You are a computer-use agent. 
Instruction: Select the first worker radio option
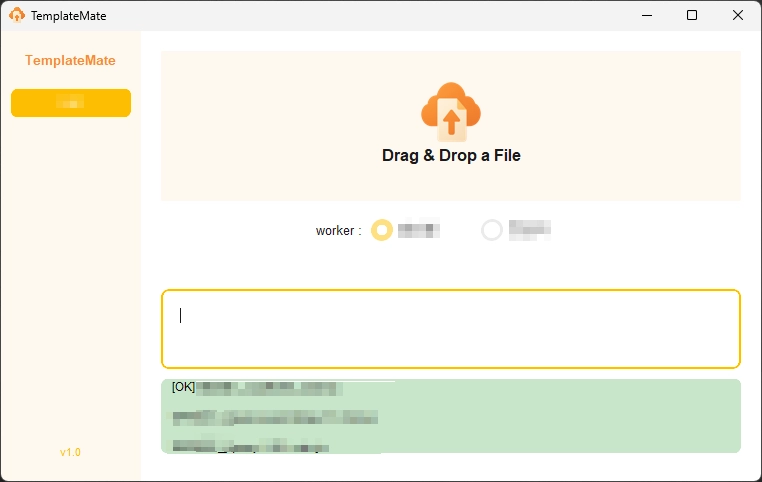pos(382,230)
